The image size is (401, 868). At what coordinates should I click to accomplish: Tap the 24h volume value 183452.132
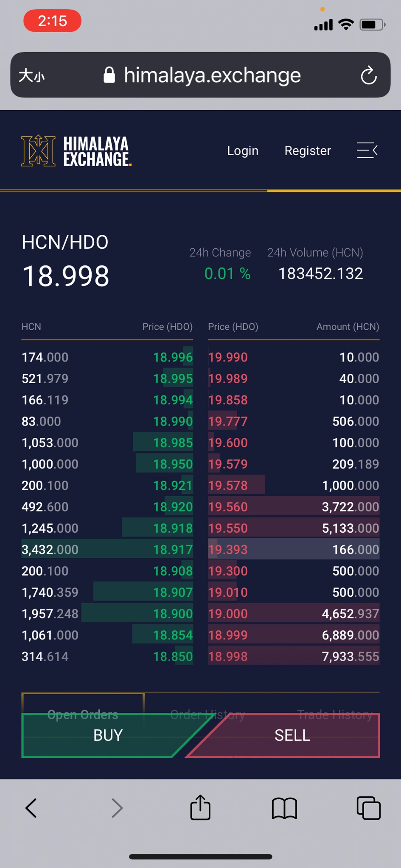(321, 274)
